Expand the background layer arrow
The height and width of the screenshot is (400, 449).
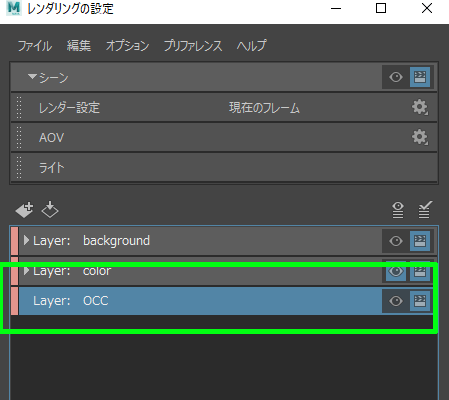point(26,240)
